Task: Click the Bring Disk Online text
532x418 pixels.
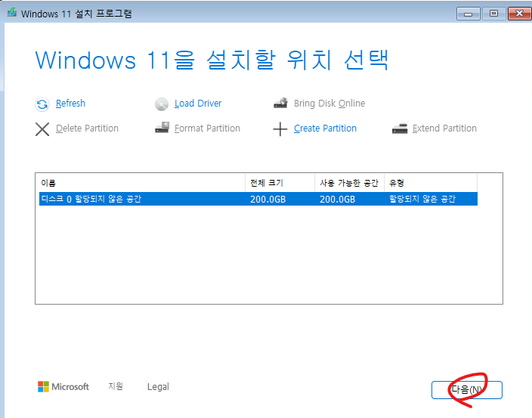Action: [x=329, y=103]
